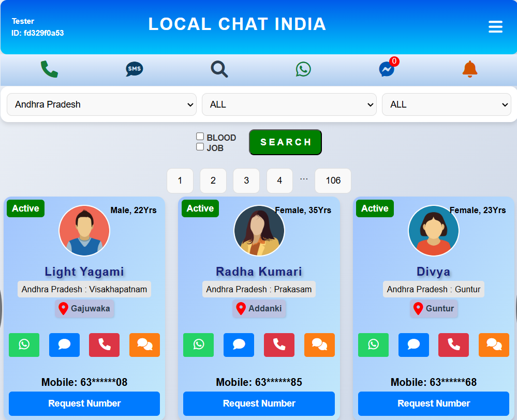The image size is (517, 420).
Task: Enable the BLOOD checkbox
Action: click(x=200, y=136)
